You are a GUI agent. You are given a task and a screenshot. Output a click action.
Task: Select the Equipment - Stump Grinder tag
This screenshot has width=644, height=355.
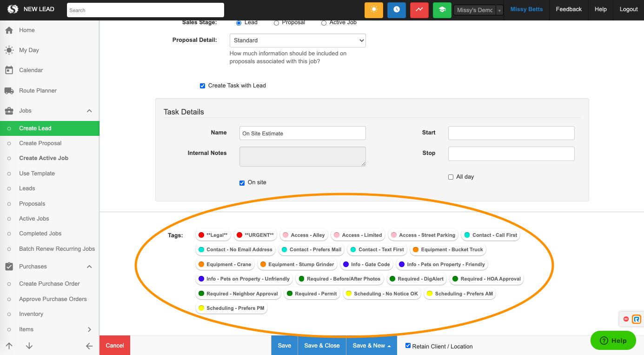[x=297, y=264]
